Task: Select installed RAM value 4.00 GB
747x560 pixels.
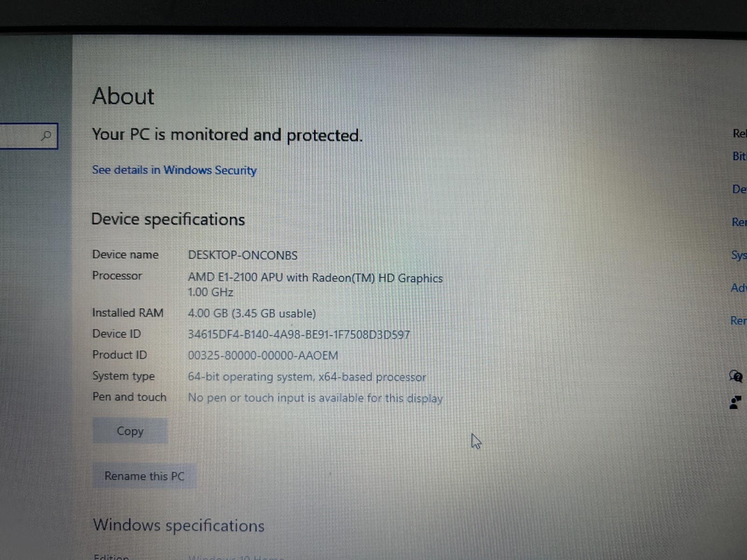Action: [x=252, y=313]
